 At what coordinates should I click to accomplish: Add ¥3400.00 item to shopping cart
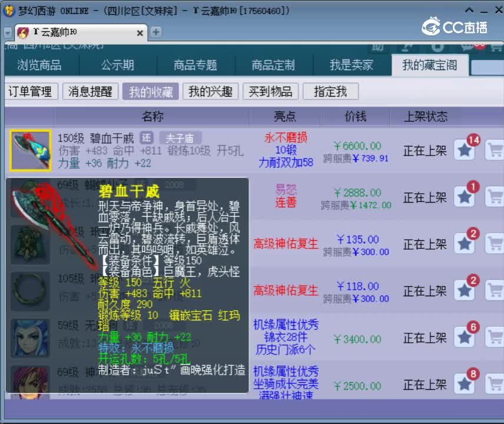pyautogui.click(x=495, y=337)
